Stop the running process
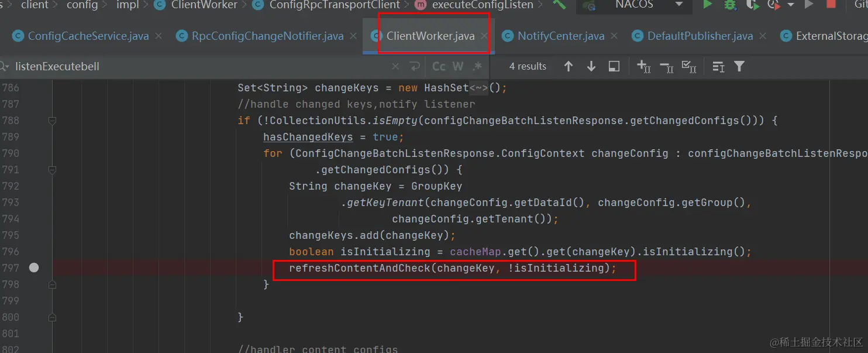Image resolution: width=868 pixels, height=353 pixels. [831, 5]
